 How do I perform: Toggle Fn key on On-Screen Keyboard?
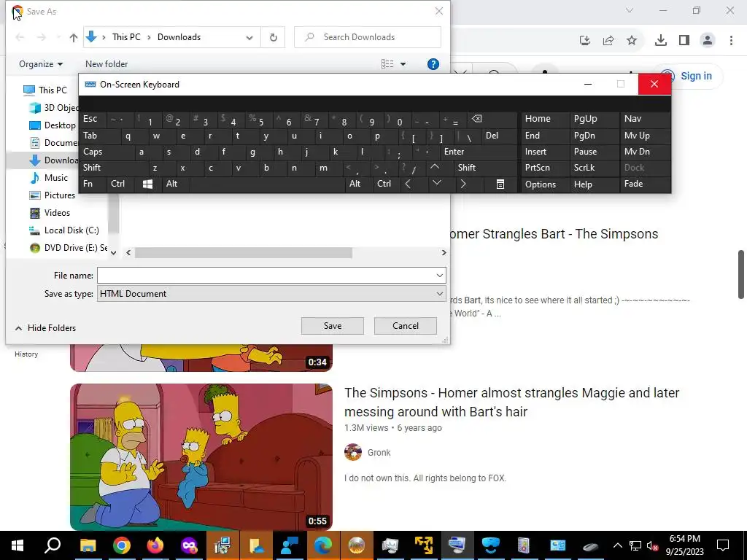(93, 184)
